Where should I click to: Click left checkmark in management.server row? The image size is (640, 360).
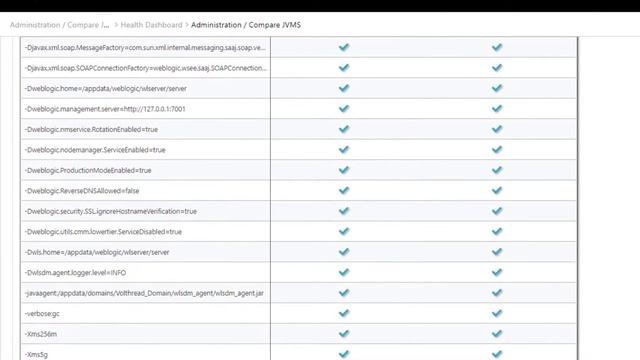coord(344,108)
